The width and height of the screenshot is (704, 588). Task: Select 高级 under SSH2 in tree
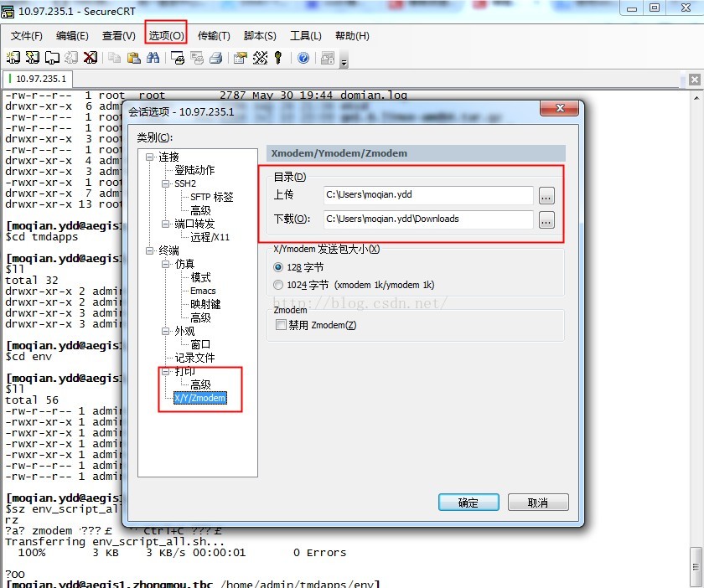(x=200, y=210)
